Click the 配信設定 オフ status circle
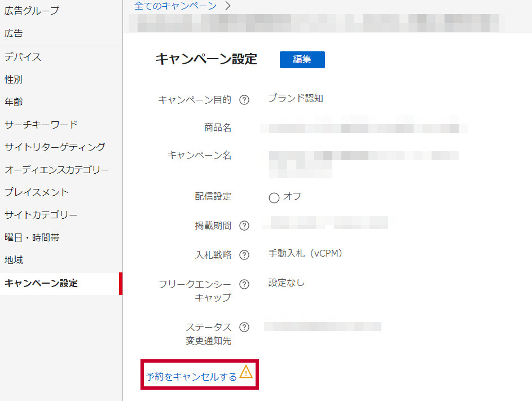 tap(274, 197)
